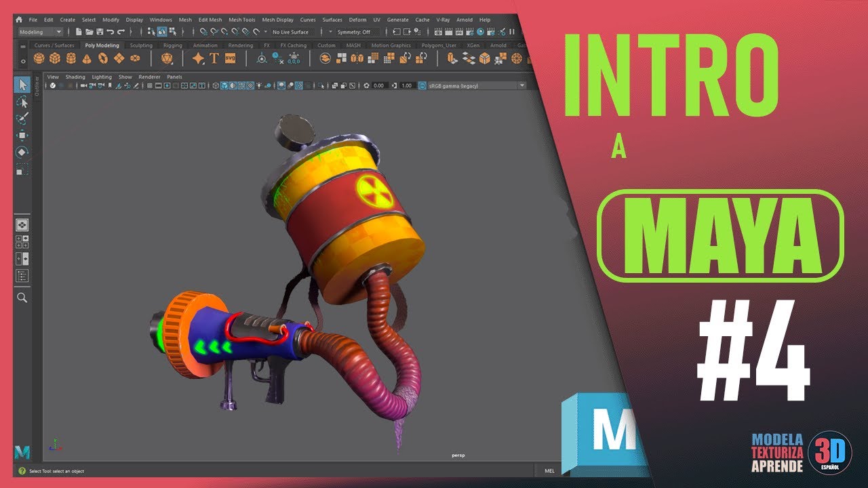Image resolution: width=868 pixels, height=488 pixels.
Task: Create a polygon cylinder from shelf
Action: 71,59
